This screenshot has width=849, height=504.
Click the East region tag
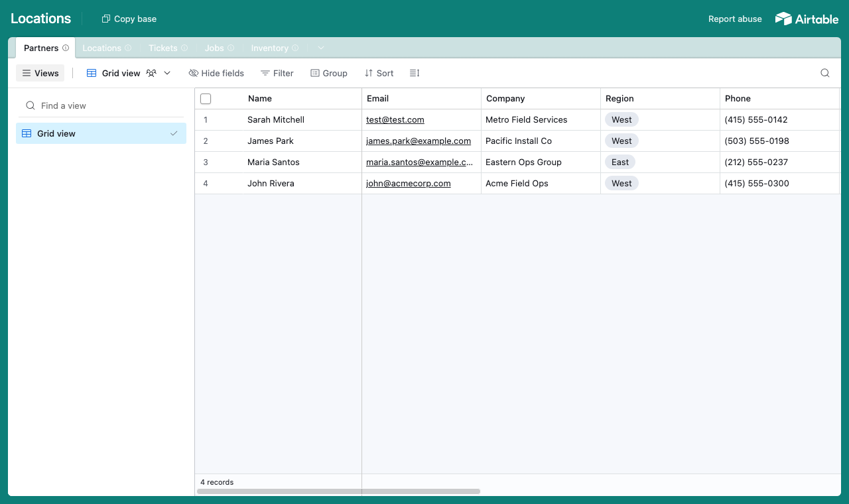(620, 162)
